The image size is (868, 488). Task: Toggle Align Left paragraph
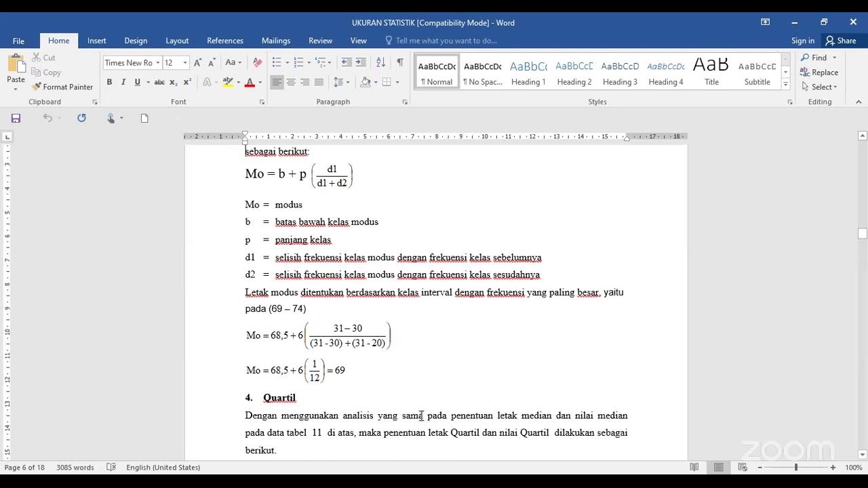(x=277, y=82)
